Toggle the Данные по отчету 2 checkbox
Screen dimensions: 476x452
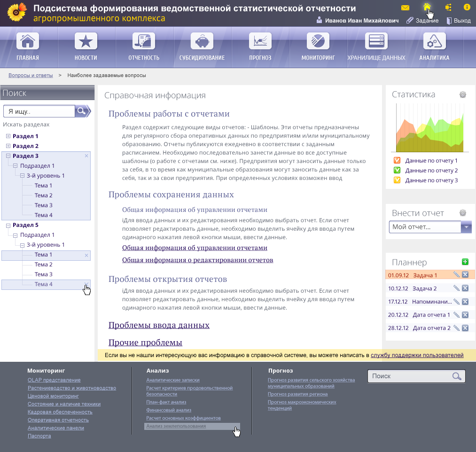(x=397, y=170)
